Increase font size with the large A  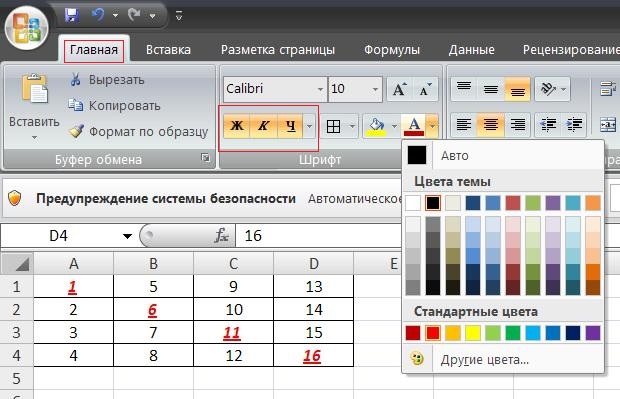pos(399,89)
